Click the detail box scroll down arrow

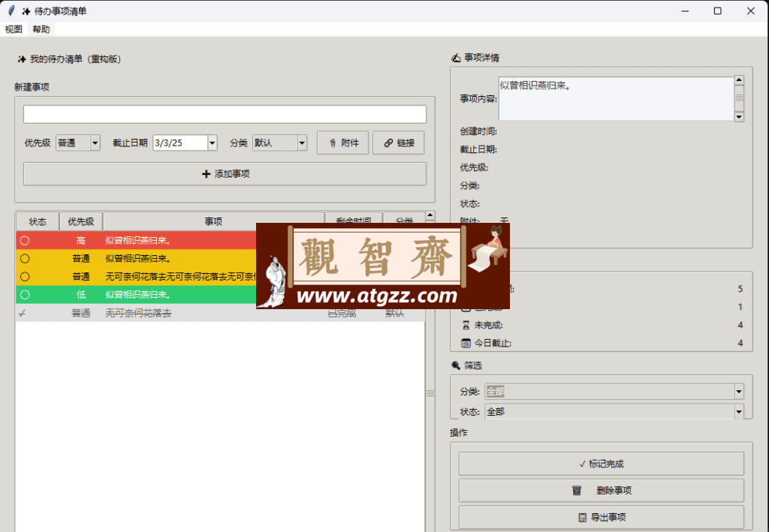click(x=739, y=116)
